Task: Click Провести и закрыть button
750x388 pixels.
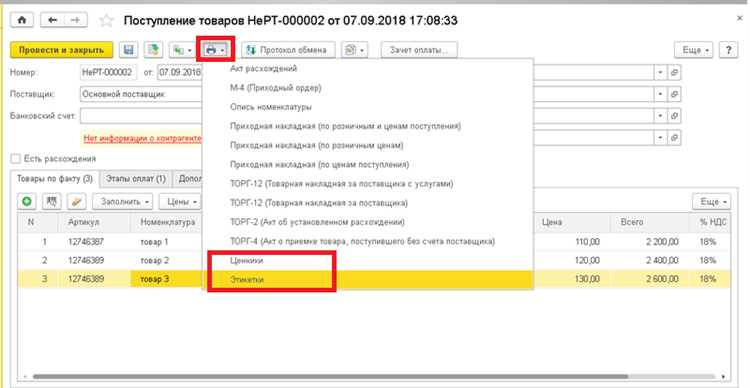Action: point(61,50)
